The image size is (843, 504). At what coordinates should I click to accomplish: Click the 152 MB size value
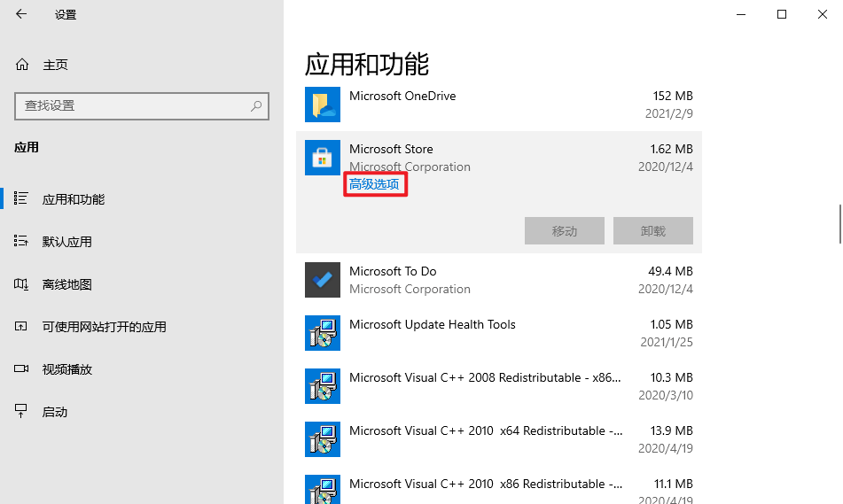click(673, 96)
